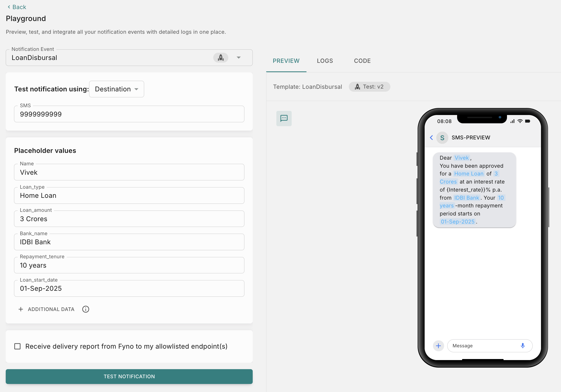The height and width of the screenshot is (392, 561).
Task: Open the CODE tab
Action: tap(362, 61)
